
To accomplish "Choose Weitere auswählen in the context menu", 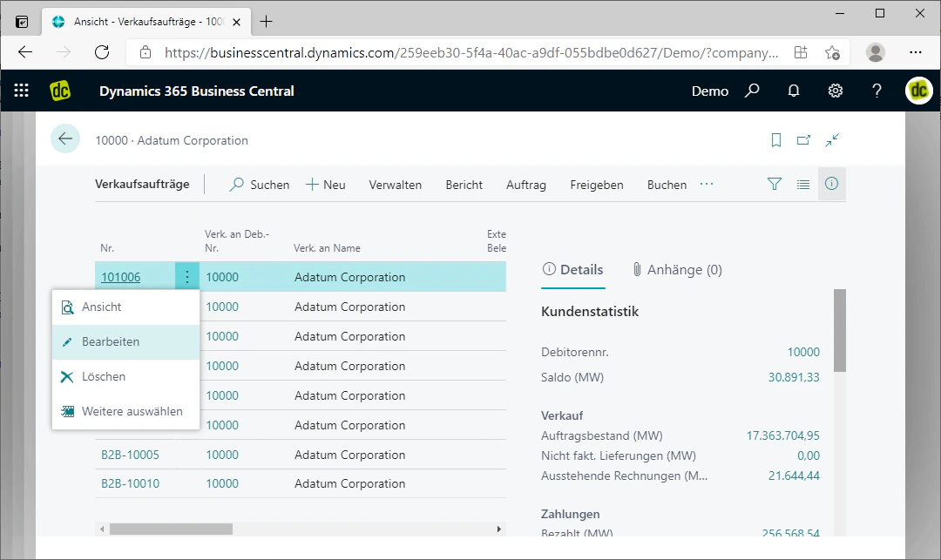I will (x=126, y=411).
